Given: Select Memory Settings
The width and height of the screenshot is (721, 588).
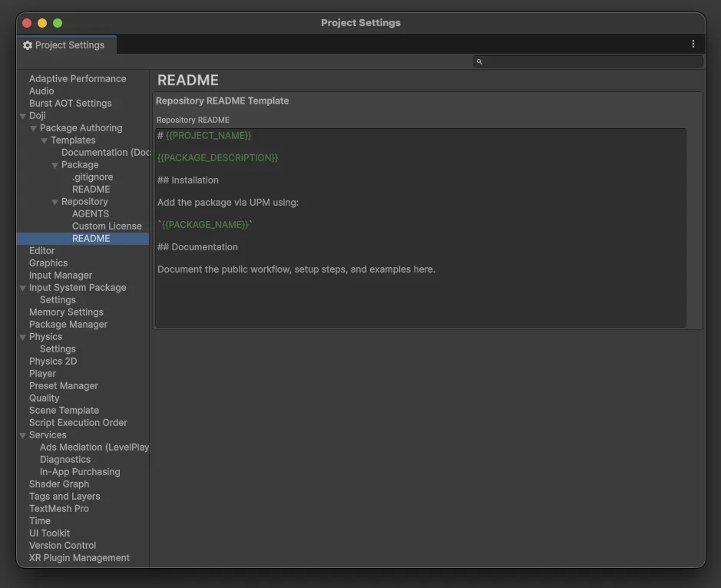Looking at the screenshot, I should [x=66, y=312].
